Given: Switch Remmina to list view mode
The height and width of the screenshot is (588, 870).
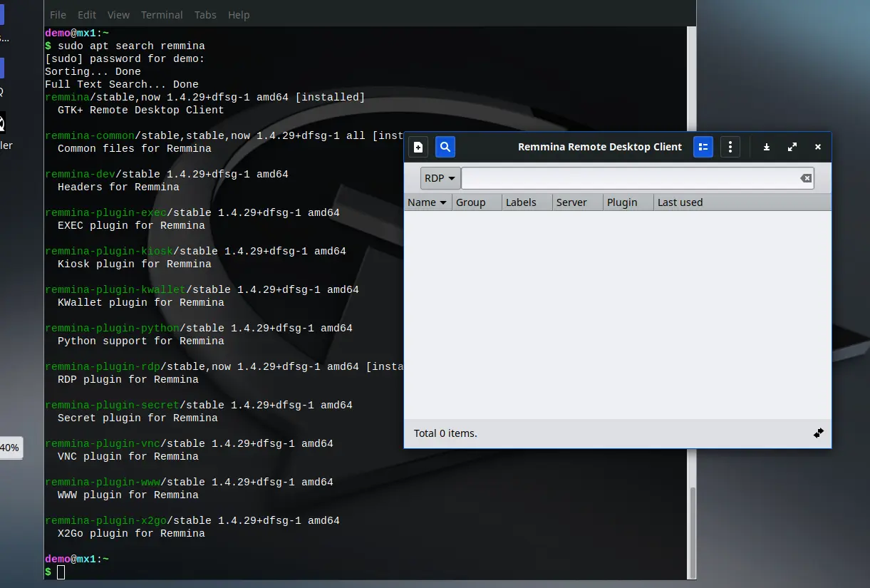Looking at the screenshot, I should 703,147.
